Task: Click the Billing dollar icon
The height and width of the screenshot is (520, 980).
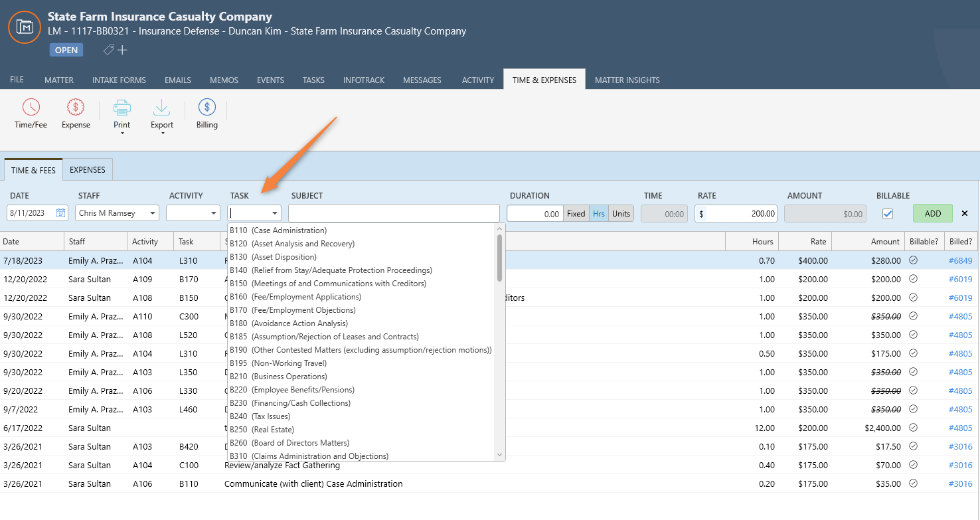Action: [x=207, y=107]
